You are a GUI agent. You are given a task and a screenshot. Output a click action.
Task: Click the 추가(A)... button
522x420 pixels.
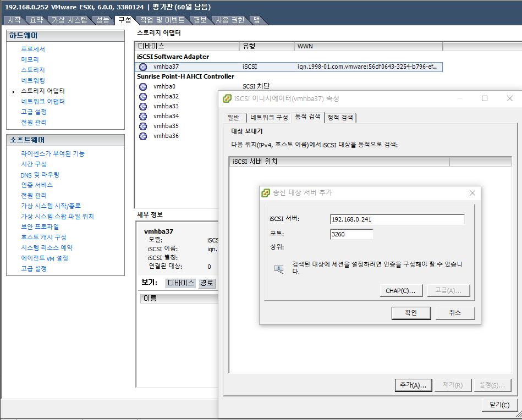click(413, 385)
